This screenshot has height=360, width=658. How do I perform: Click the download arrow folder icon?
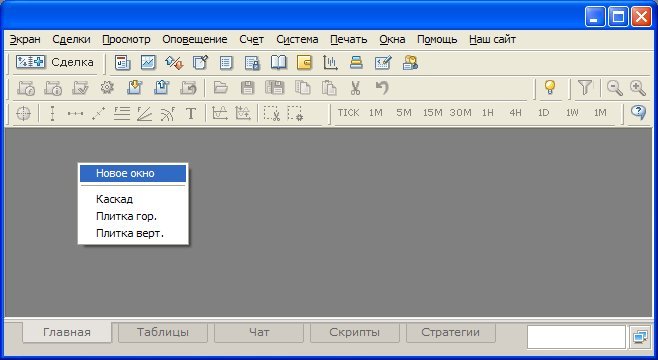pos(134,88)
